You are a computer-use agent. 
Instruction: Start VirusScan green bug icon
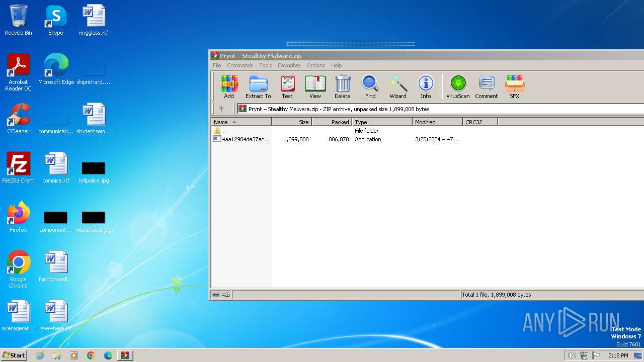point(458,87)
